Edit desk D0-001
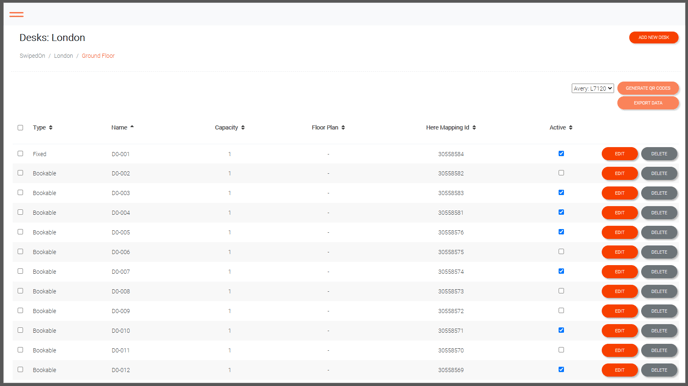688x386 pixels. (x=619, y=154)
